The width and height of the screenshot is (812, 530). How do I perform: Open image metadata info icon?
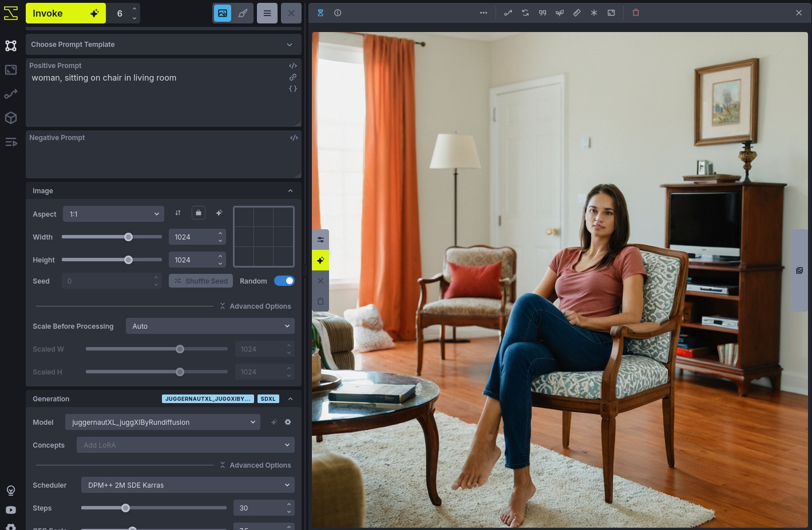click(338, 13)
